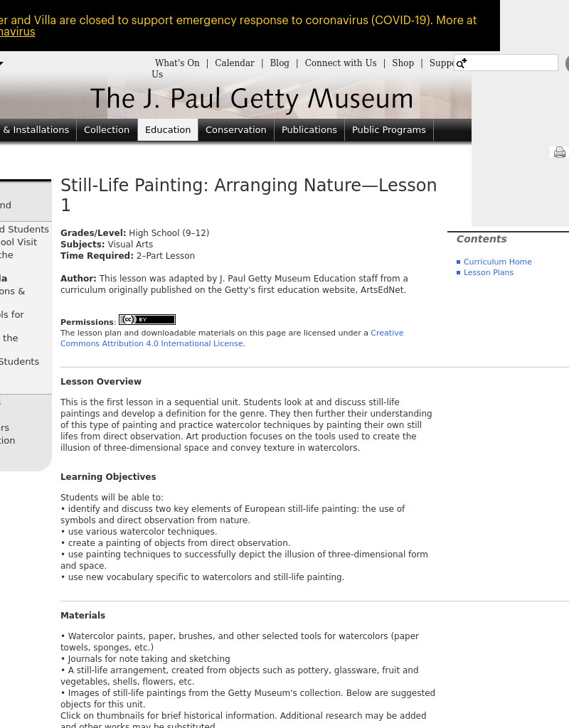Open the Lesson Plans link in Contents

[x=489, y=272]
